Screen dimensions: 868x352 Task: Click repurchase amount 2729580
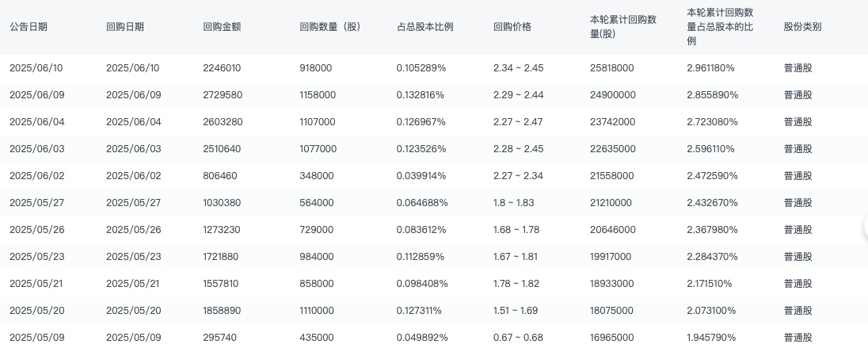[x=222, y=95]
